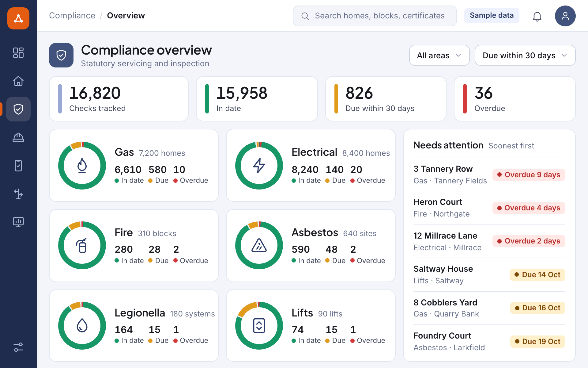Click '180 systems' label on Legionella card
The height and width of the screenshot is (368, 588).
point(192,314)
